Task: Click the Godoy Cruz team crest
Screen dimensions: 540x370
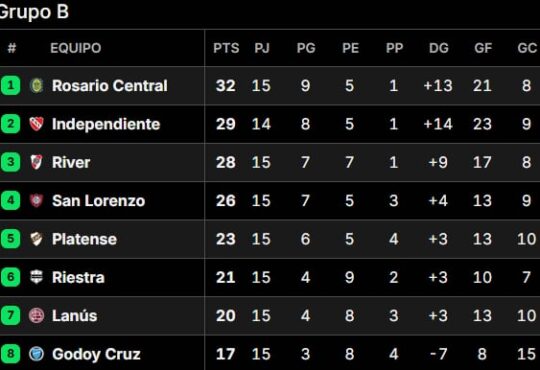Action: click(37, 354)
